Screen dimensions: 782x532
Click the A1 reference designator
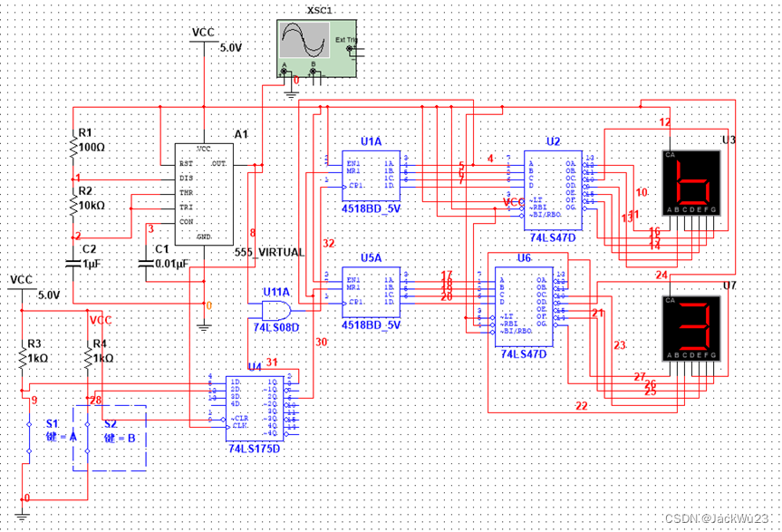241,134
